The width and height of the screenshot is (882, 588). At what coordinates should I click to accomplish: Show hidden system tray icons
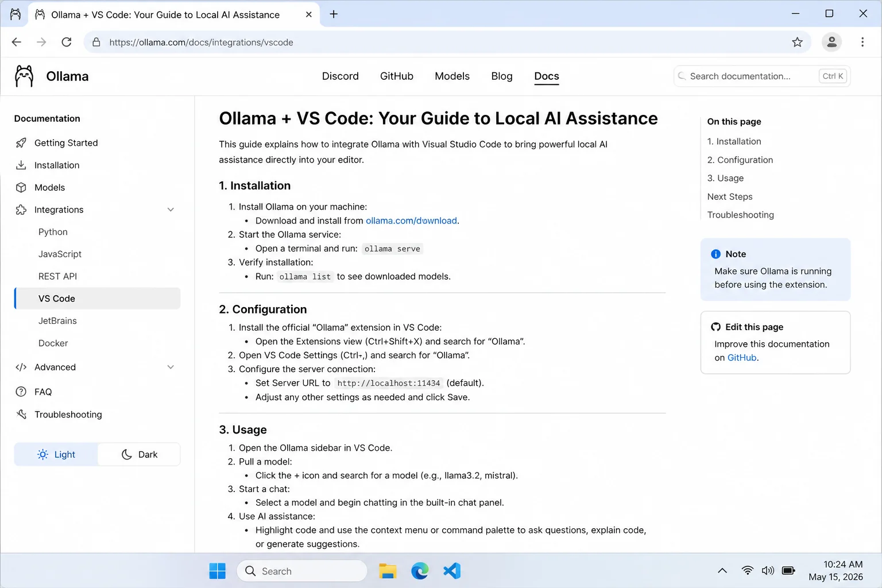point(722,571)
